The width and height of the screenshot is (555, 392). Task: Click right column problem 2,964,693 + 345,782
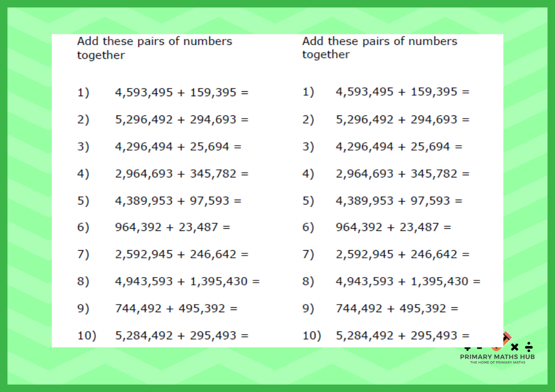(403, 174)
